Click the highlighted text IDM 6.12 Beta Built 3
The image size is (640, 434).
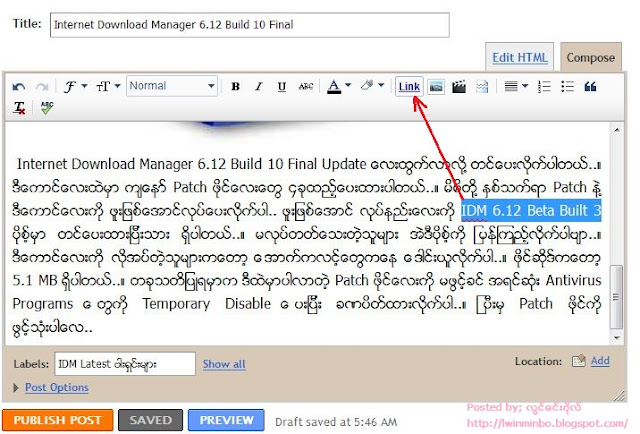click(531, 211)
